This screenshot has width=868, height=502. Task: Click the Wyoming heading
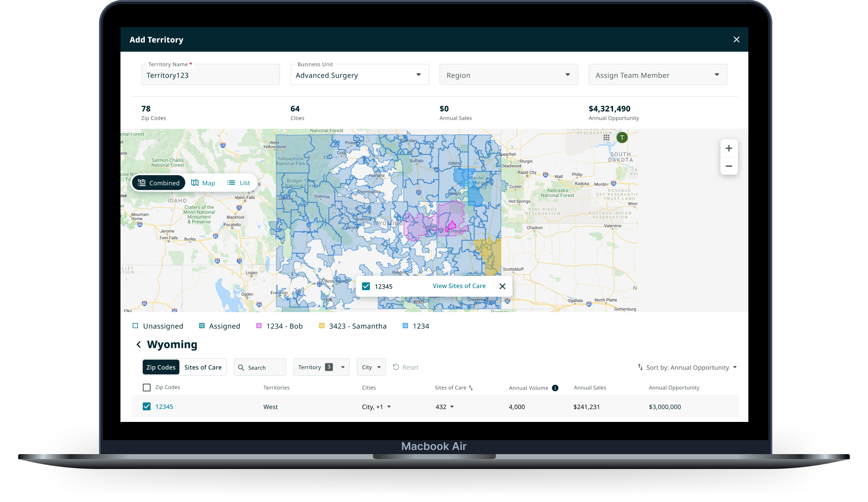[172, 344]
